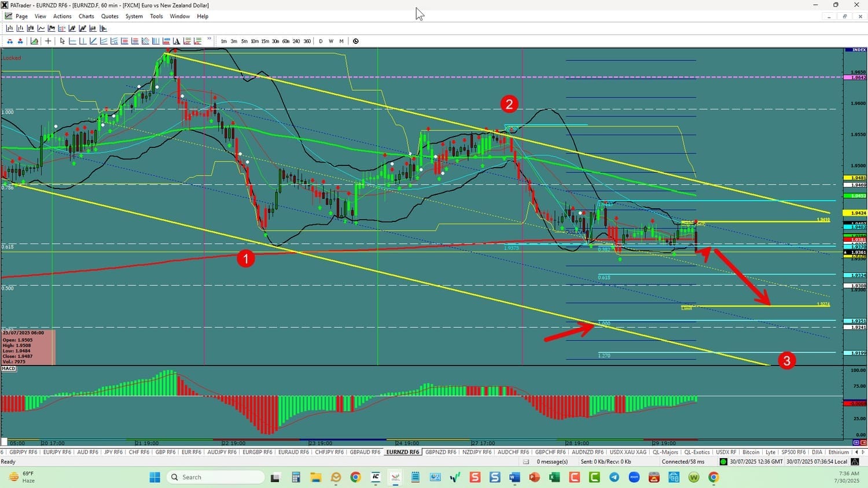Open the QL-Majors tab

coord(665,452)
